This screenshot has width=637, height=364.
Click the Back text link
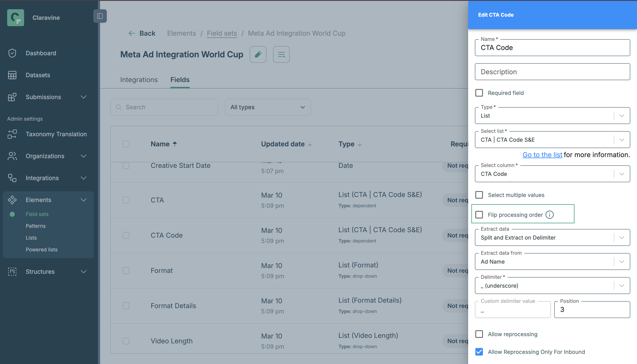(147, 33)
